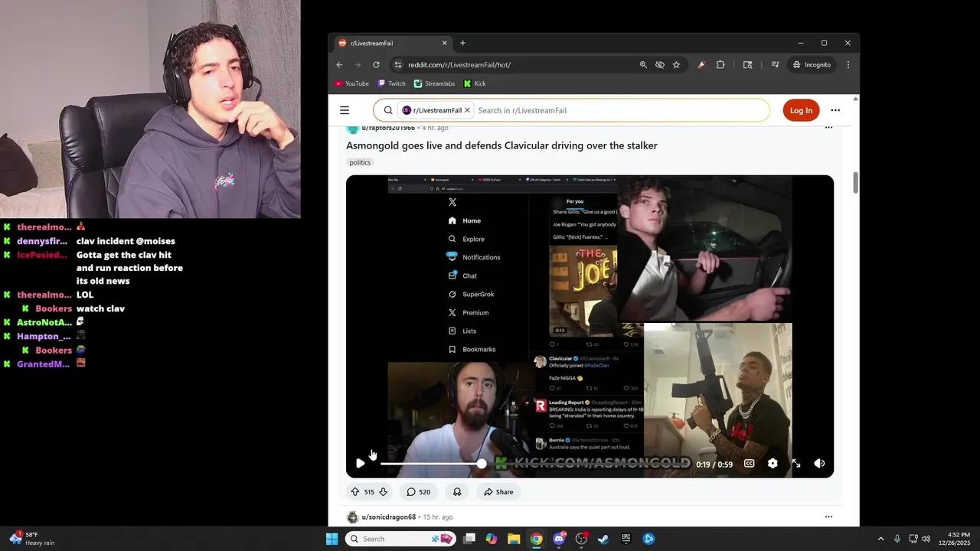Mute the video volume
The height and width of the screenshot is (551, 980).
pyautogui.click(x=819, y=463)
